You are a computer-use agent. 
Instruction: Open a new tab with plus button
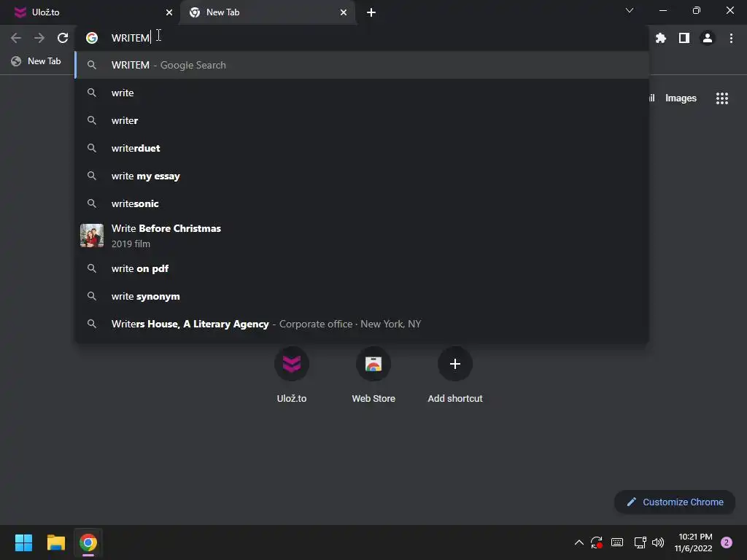[371, 12]
